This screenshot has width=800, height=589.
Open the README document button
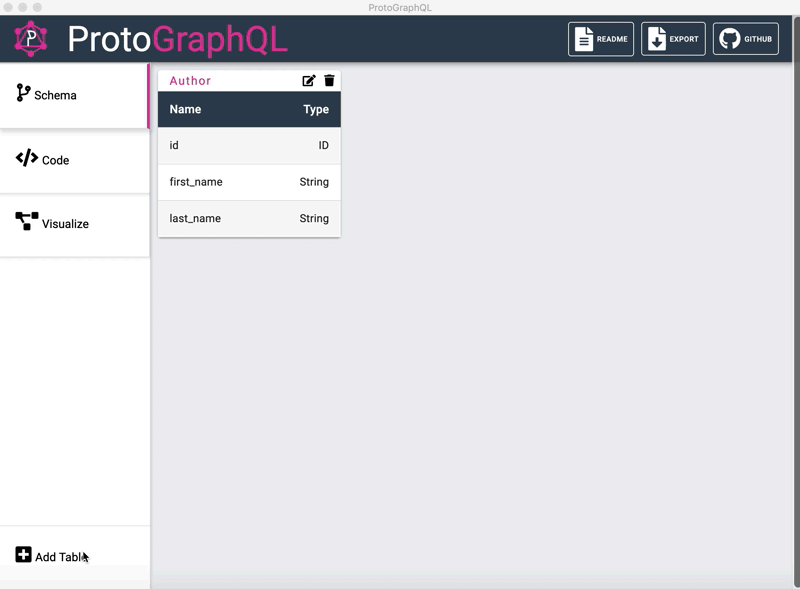(x=601, y=39)
